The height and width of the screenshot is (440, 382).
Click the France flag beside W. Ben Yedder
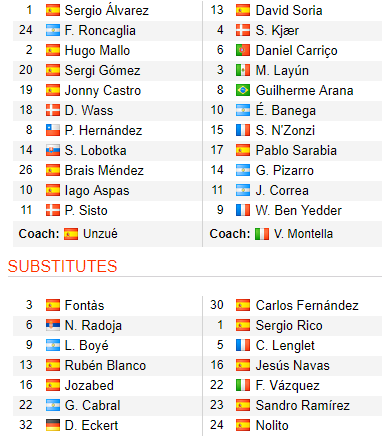(x=243, y=210)
